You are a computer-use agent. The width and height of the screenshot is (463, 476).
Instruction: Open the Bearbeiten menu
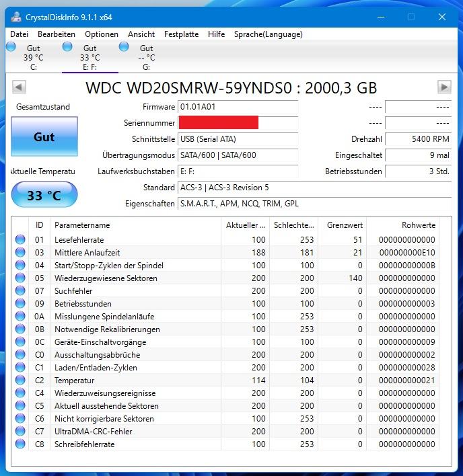[57, 34]
